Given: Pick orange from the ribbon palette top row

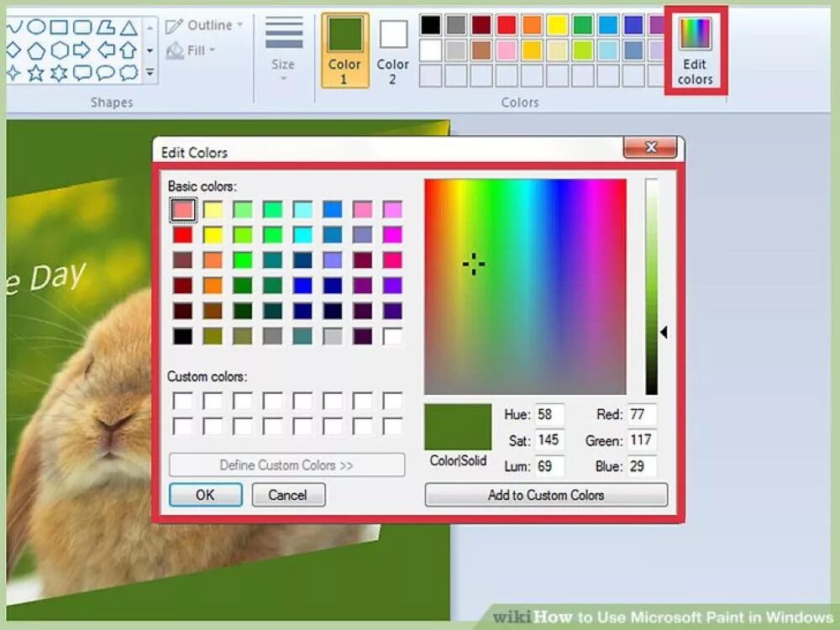Looking at the screenshot, I should (532, 24).
